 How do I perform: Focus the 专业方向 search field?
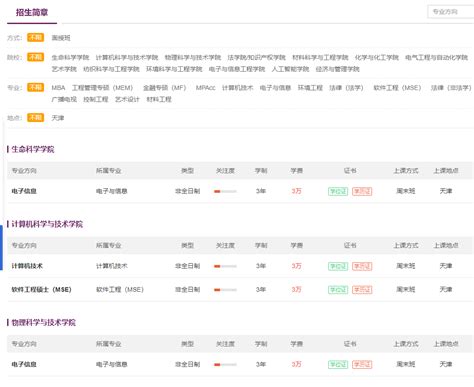(451, 12)
